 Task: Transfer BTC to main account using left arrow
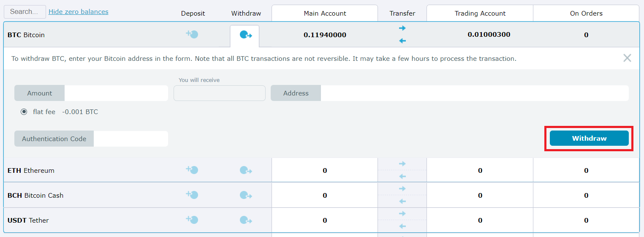[402, 41]
